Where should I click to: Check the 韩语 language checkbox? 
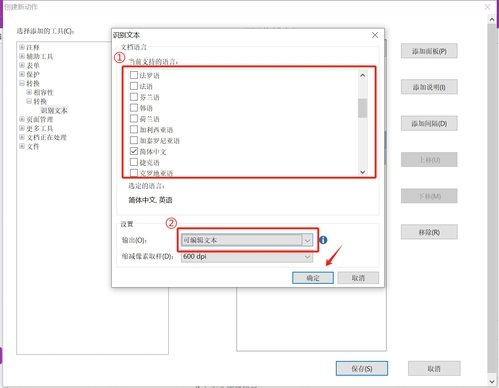134,108
